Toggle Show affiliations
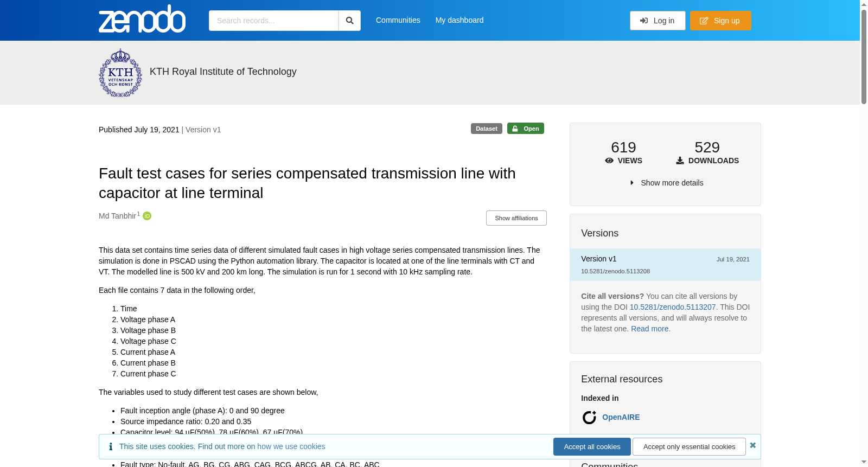The image size is (868, 467). (x=516, y=218)
